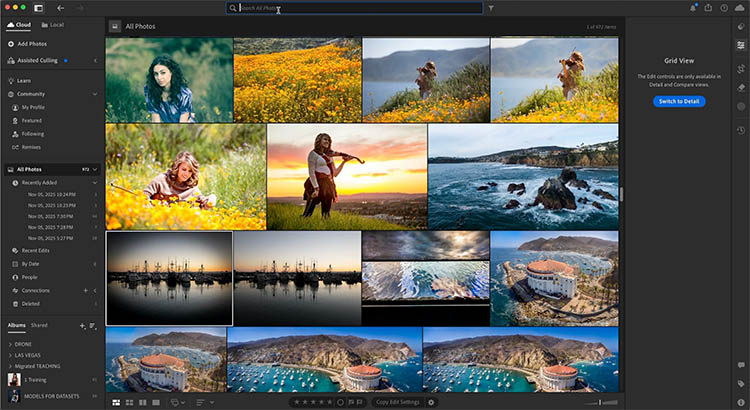Go back with the left arrow
Screen dimensions: 750x410
[60, 8]
